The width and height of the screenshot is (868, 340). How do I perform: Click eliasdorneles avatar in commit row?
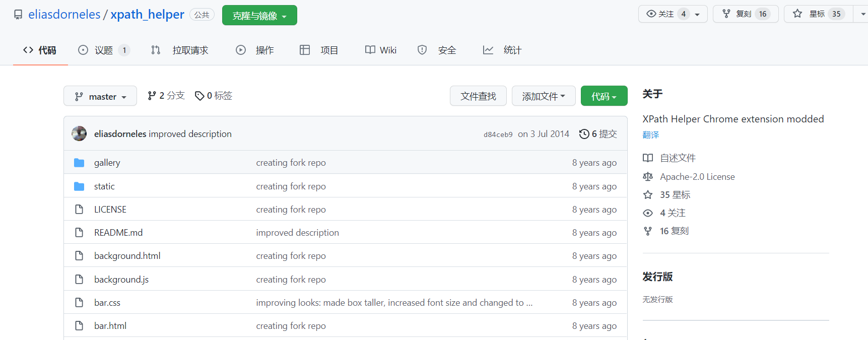click(x=79, y=133)
